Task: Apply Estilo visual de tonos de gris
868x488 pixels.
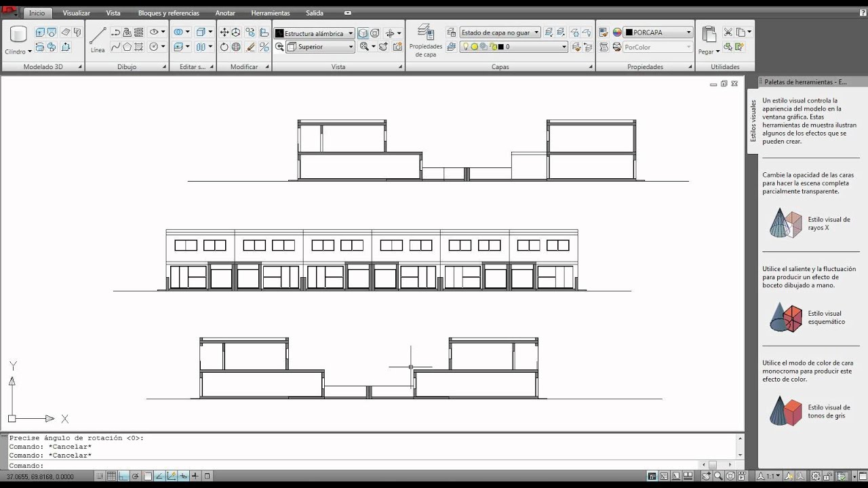Action: pos(810,411)
